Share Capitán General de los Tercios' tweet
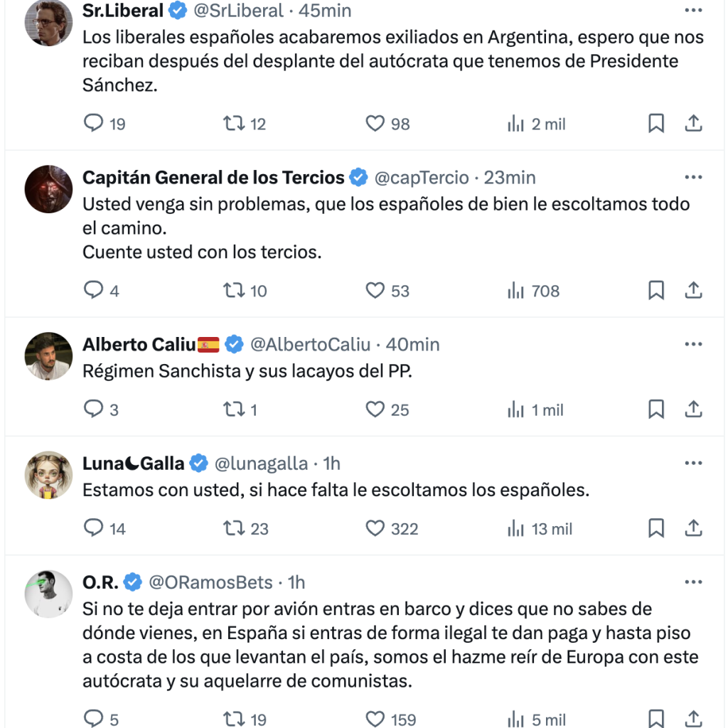 click(x=693, y=290)
